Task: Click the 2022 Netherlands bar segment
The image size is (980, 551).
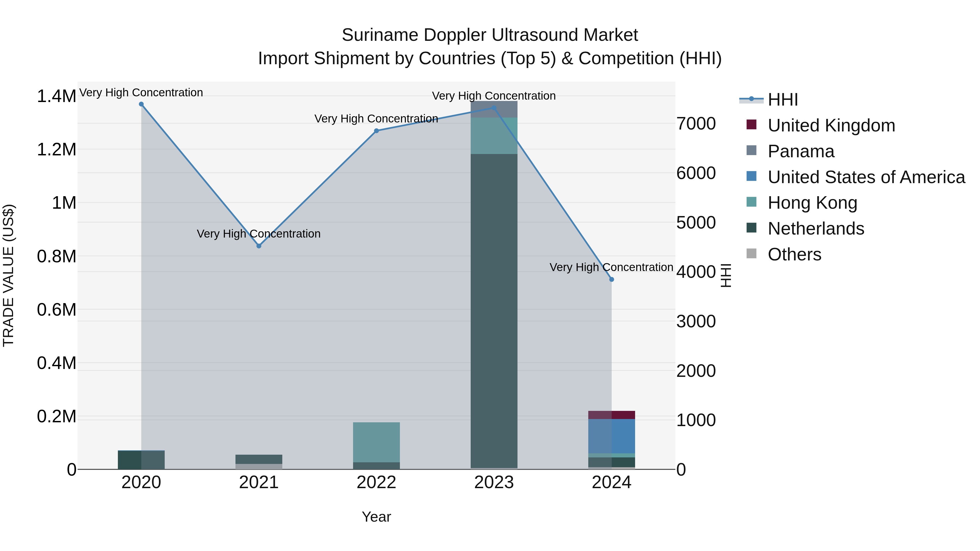Action: pyautogui.click(x=376, y=466)
